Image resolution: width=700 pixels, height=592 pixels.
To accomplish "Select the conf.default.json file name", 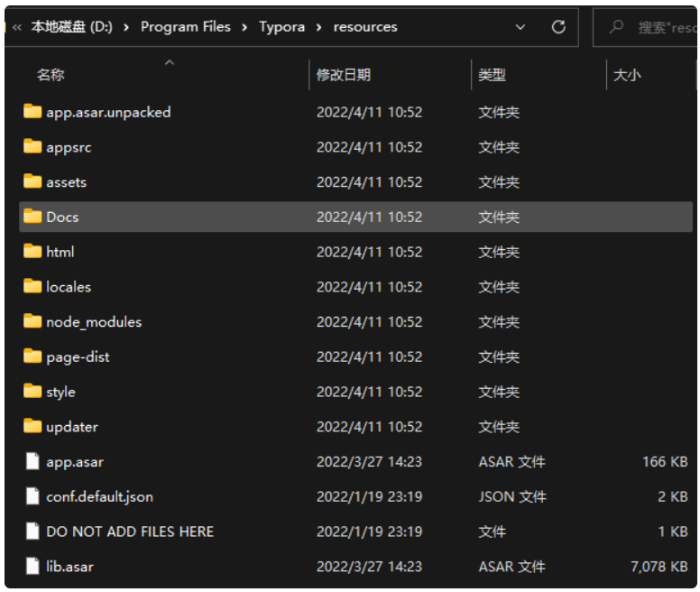I will (x=99, y=496).
